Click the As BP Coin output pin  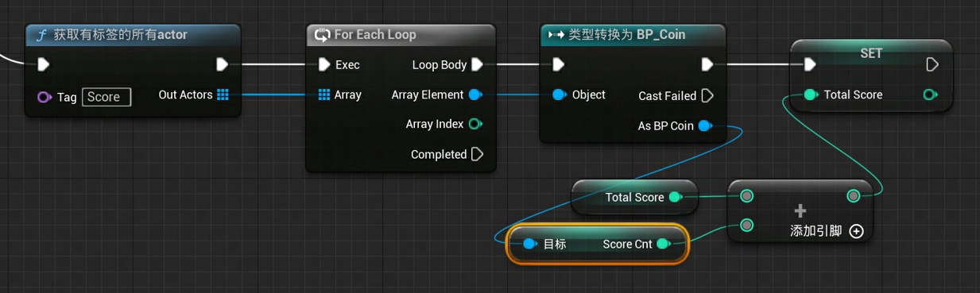click(705, 125)
